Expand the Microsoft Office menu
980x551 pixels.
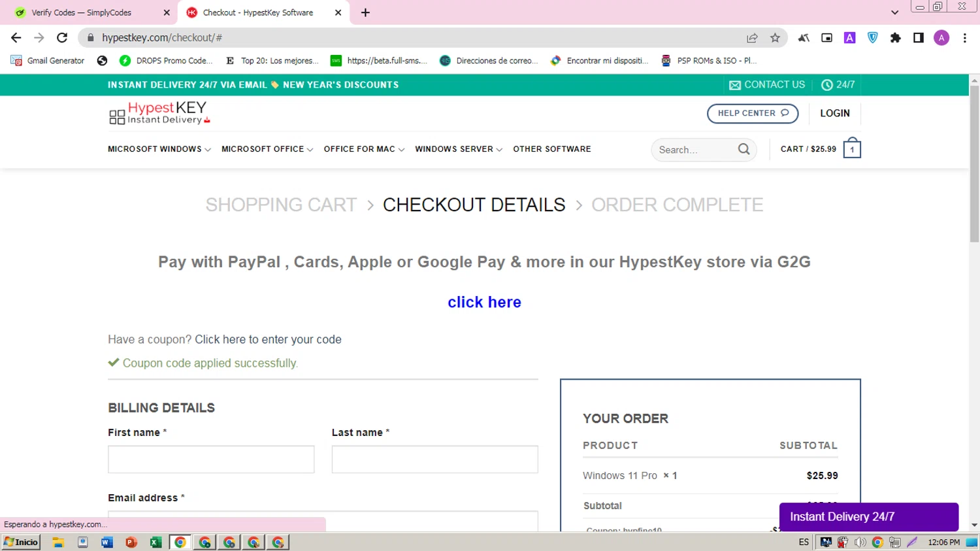pyautogui.click(x=267, y=149)
